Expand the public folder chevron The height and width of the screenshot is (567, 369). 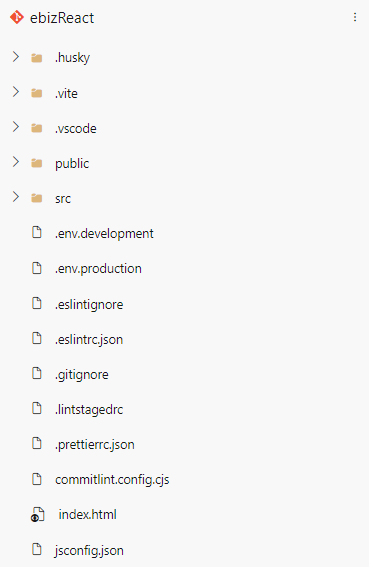pos(16,162)
